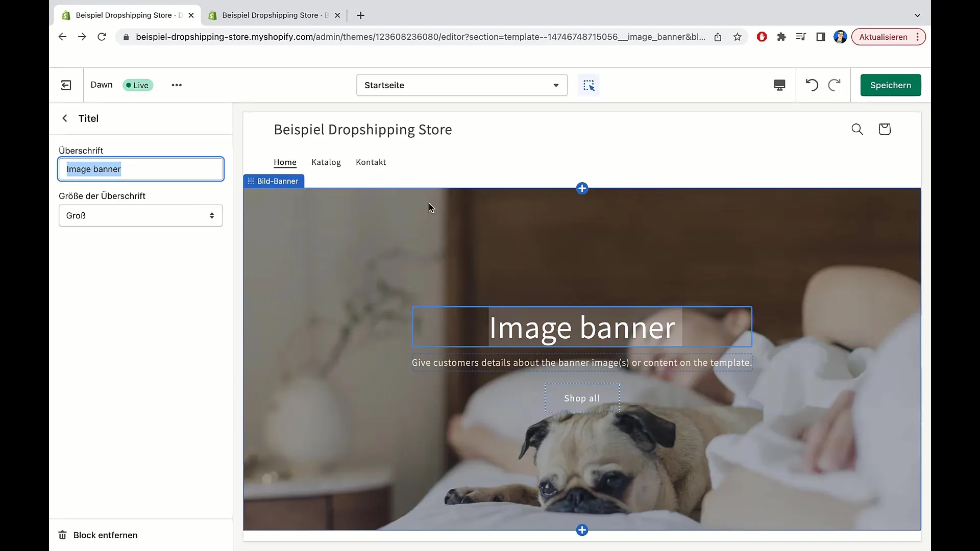Edit the Image banner headline input field
Image resolution: width=980 pixels, height=551 pixels.
141,168
